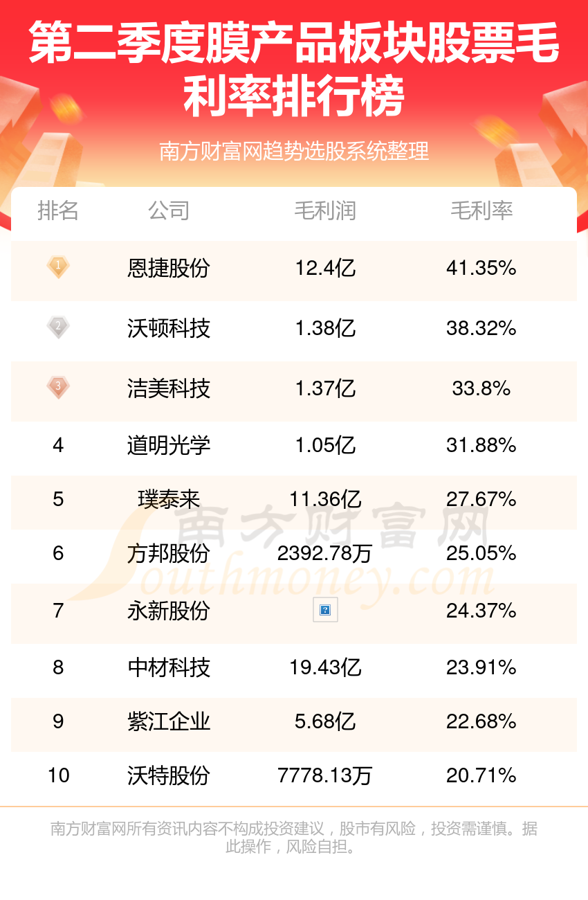
Task: Select 璞泰来 company entry
Action: pos(169,499)
